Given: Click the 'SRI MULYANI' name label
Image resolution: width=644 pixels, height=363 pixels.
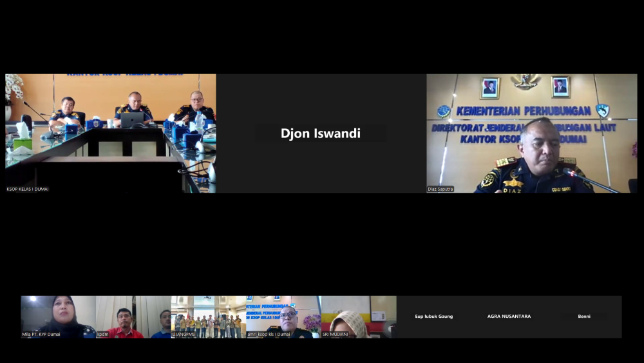Looking at the screenshot, I should click(335, 334).
